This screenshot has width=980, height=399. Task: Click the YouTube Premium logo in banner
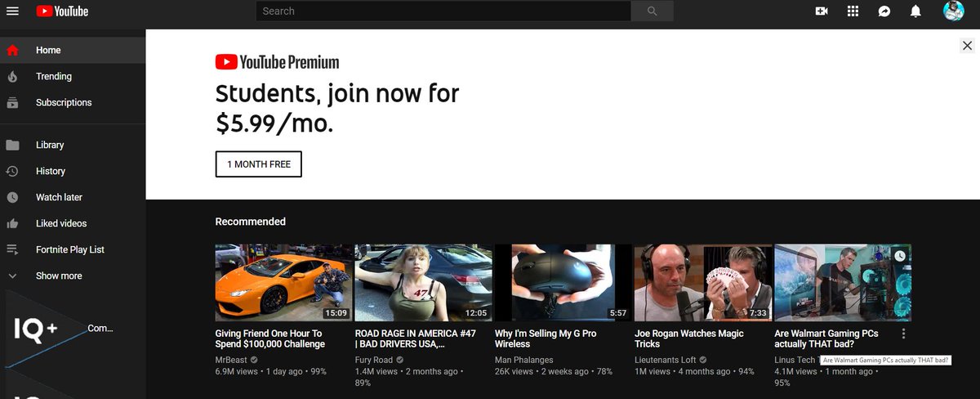277,62
